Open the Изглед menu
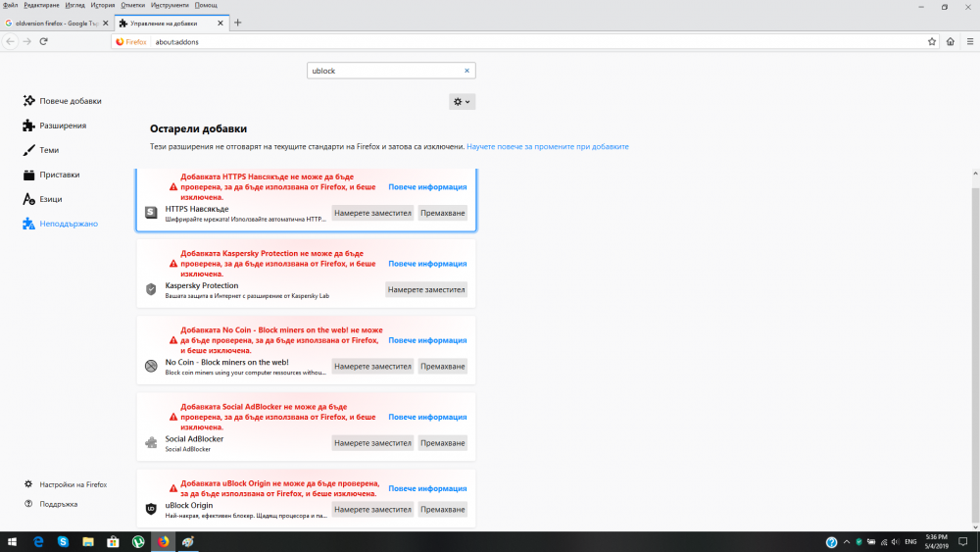 tap(75, 5)
